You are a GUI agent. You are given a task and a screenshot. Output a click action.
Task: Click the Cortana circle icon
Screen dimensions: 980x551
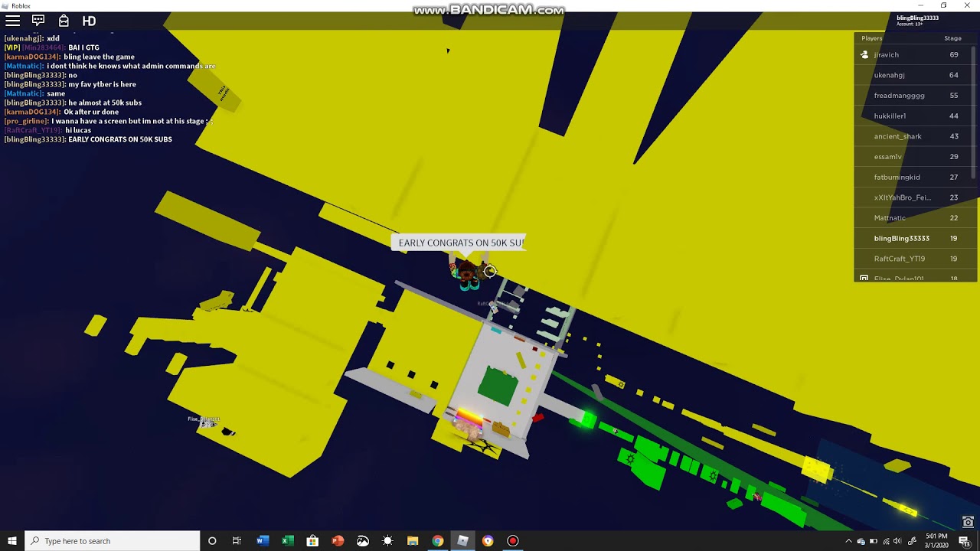tap(212, 541)
